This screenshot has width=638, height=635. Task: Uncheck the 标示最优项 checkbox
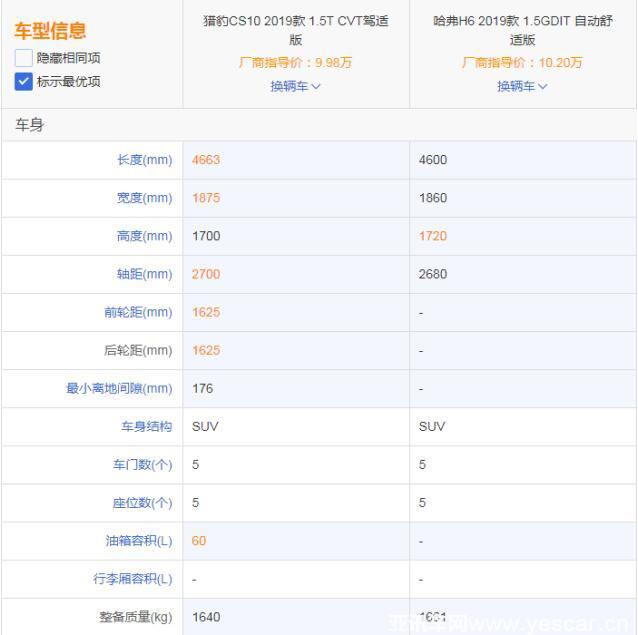24,81
